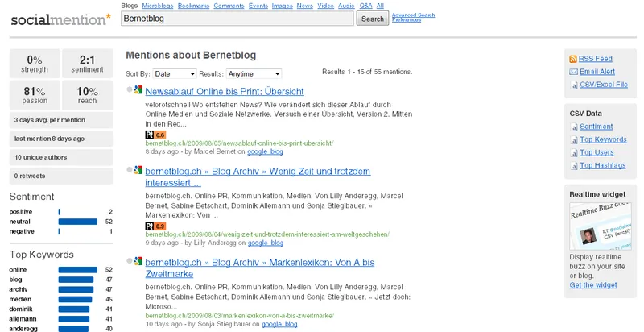The image size is (644, 332).
Task: Click 'last mention 8 days ago' text
Action: point(49,139)
